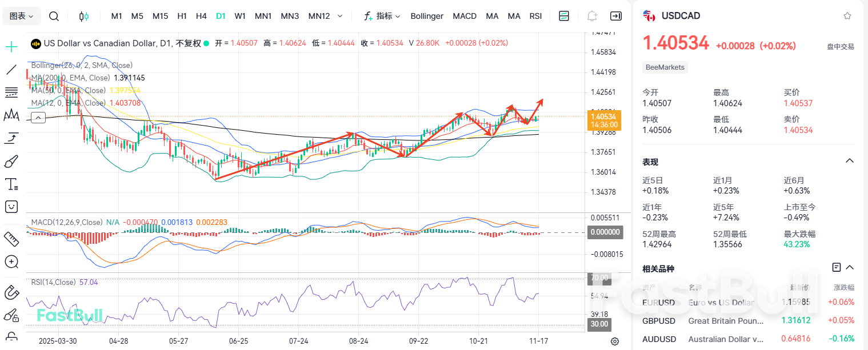Favorite USDCAD with the star icon
Image resolution: width=868 pixels, height=350 pixels.
(848, 15)
